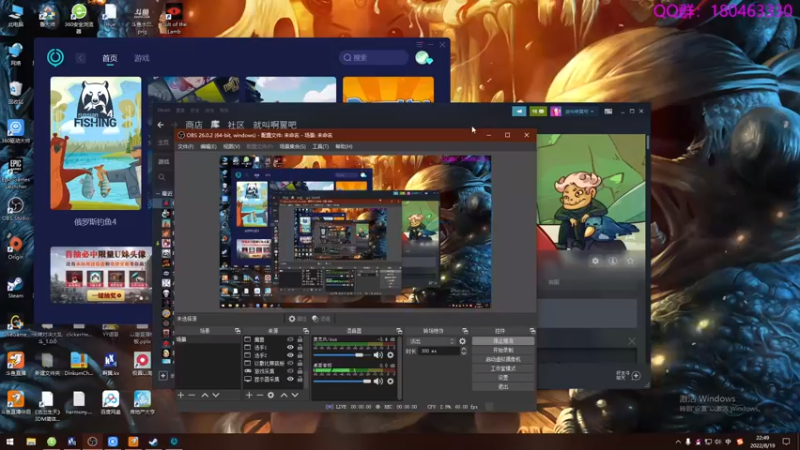Start the virtual camera in OBS
This screenshot has width=800, height=450.
click(503, 359)
